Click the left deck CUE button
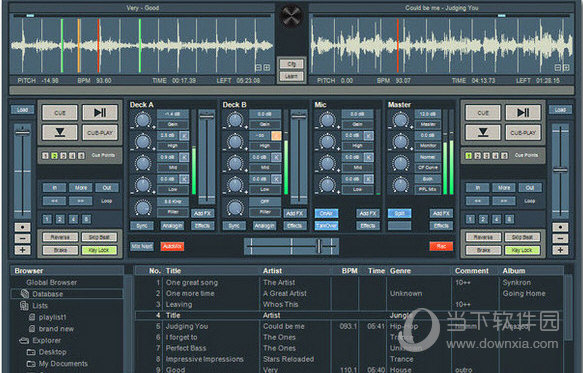This screenshot has width=583, height=373. (x=60, y=112)
